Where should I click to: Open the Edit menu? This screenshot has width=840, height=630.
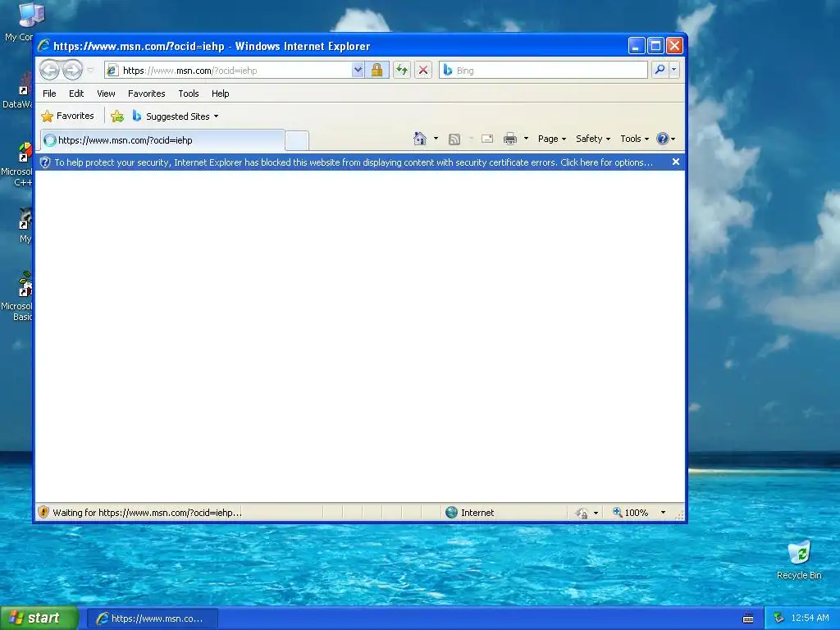76,94
